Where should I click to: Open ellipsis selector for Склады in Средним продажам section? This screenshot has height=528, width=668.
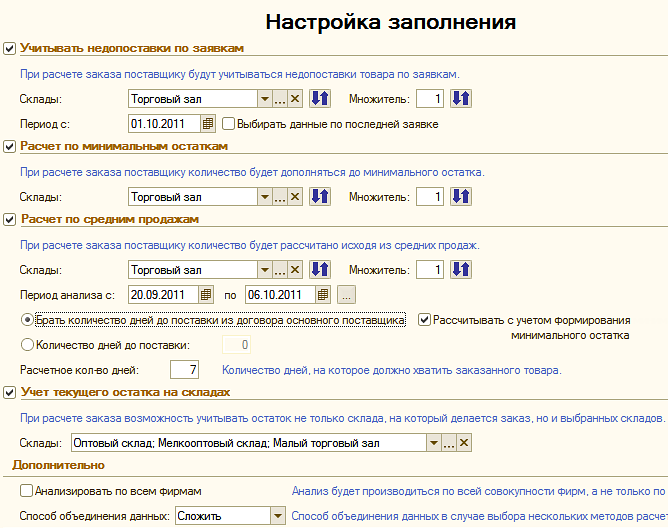pos(279,270)
